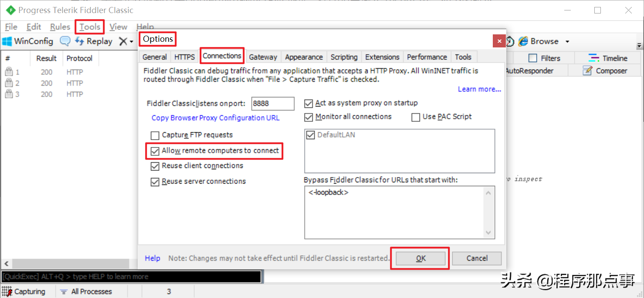Switch to the Gateway tab
The height and width of the screenshot is (298, 644).
click(263, 57)
